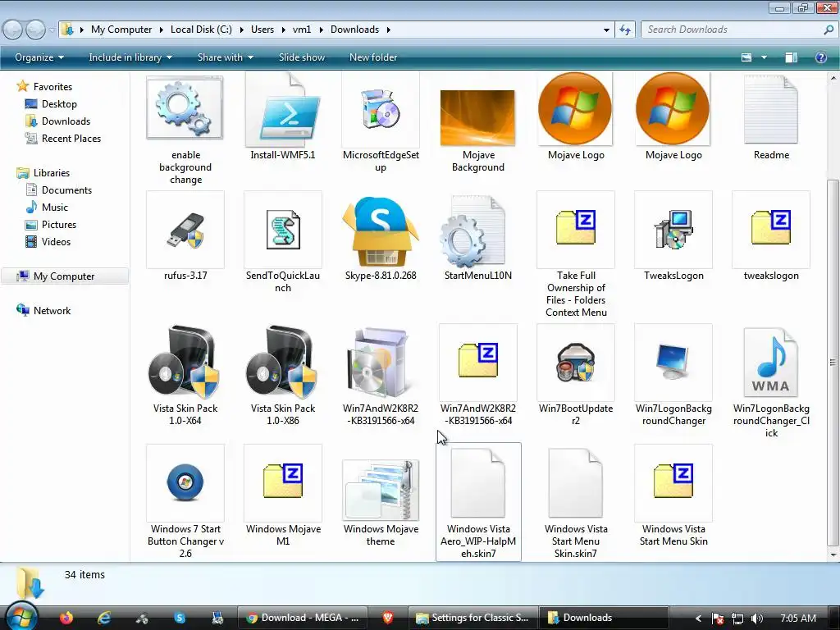Screen dimensions: 840x630
Task: Select Windows Vista Start Menu Skin zip
Action: [x=673, y=483]
